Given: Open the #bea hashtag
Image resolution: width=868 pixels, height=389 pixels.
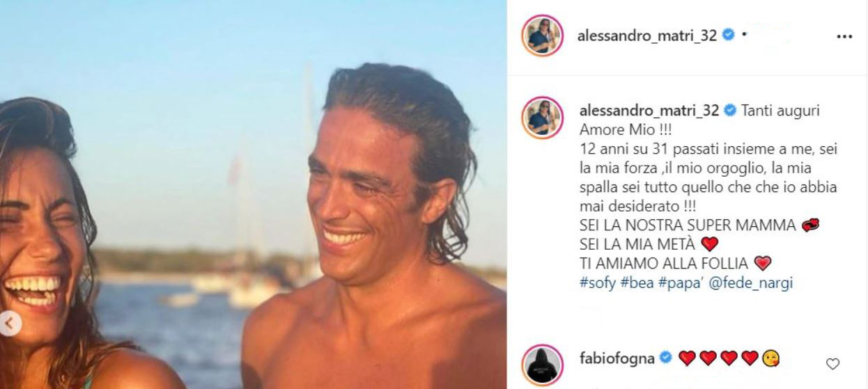Looking at the screenshot, I should tap(632, 282).
